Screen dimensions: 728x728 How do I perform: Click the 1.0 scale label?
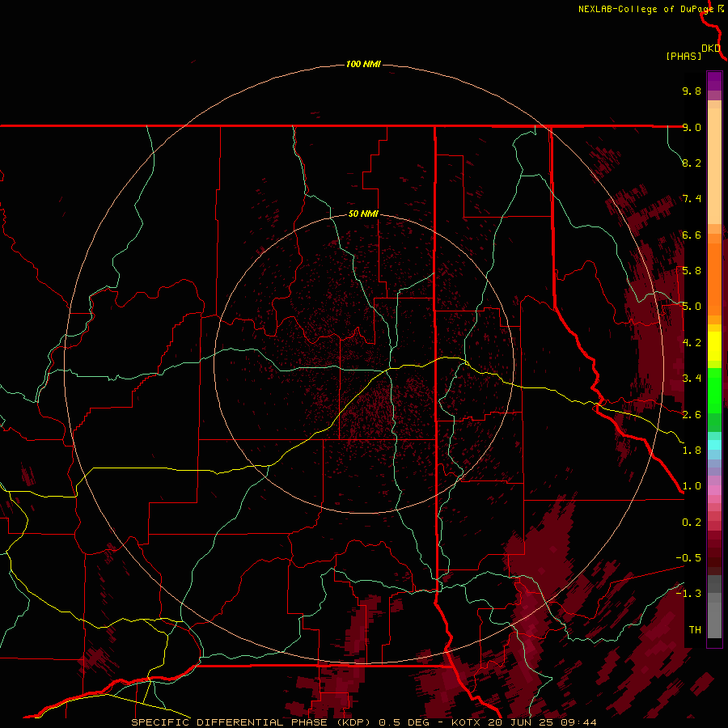pyautogui.click(x=692, y=486)
